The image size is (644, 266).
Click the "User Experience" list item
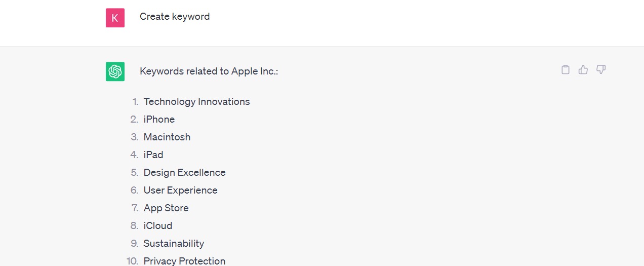(x=180, y=191)
